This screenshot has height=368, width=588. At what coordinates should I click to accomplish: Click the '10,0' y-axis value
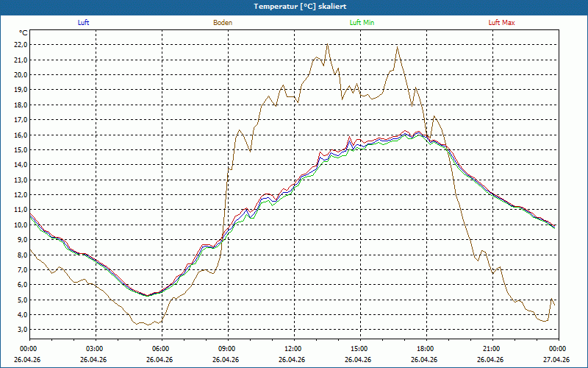(21, 224)
